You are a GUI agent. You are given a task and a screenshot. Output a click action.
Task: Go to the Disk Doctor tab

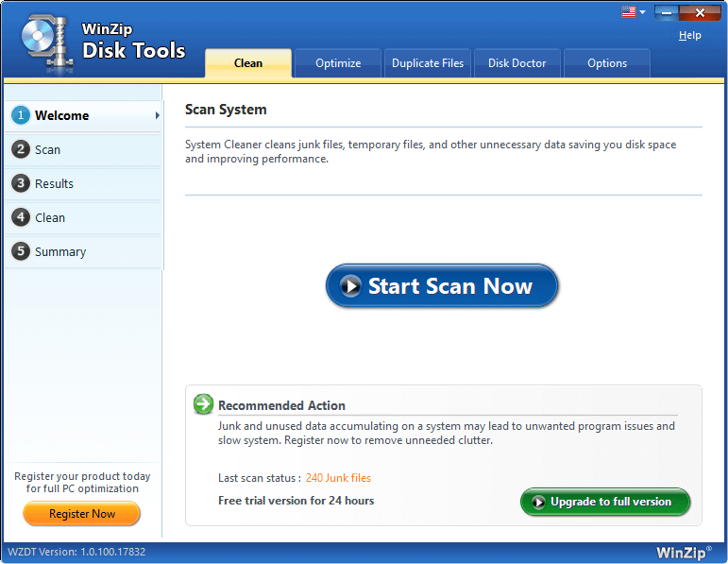click(516, 63)
